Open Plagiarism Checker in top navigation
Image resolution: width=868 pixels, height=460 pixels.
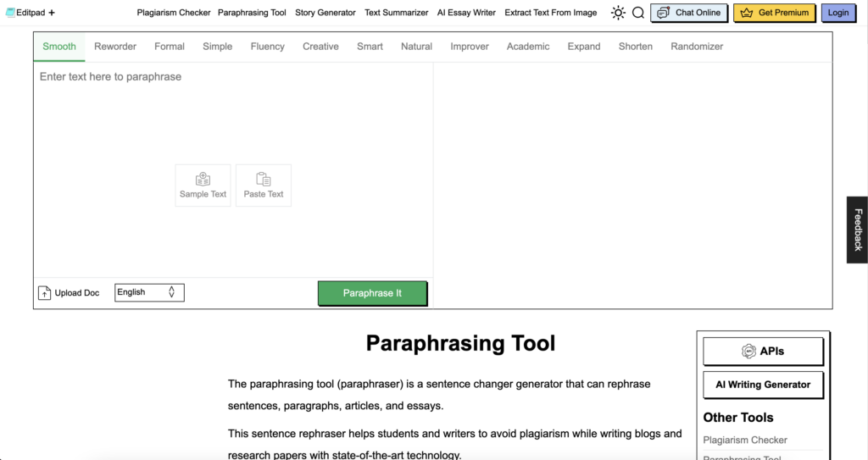pos(174,13)
